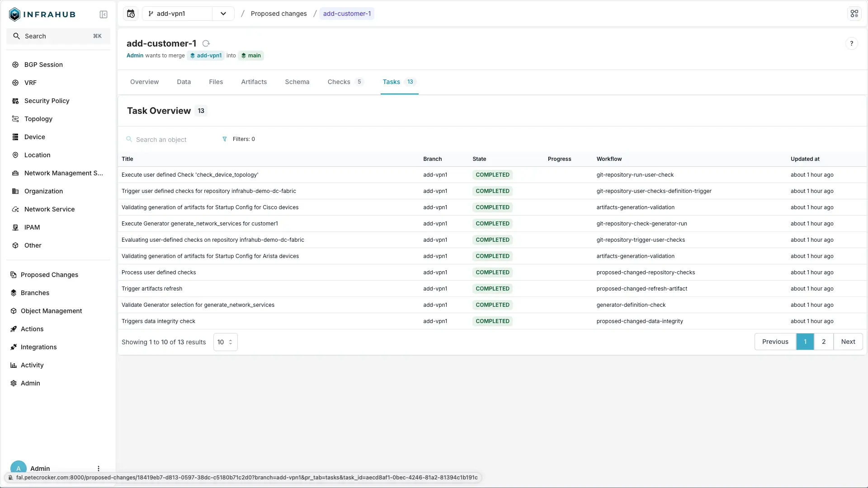This screenshot has width=868, height=488.
Task: Open task validating Arista devices startup config
Action: (x=210, y=256)
